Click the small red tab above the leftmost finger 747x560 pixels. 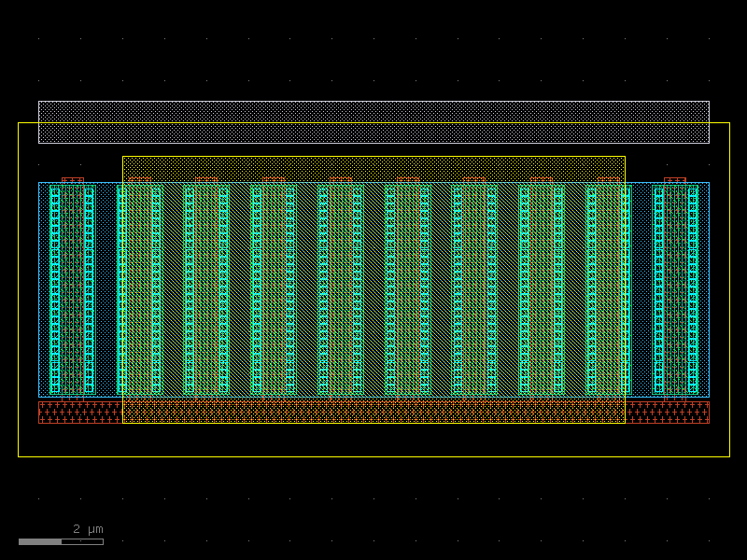pyautogui.click(x=73, y=180)
